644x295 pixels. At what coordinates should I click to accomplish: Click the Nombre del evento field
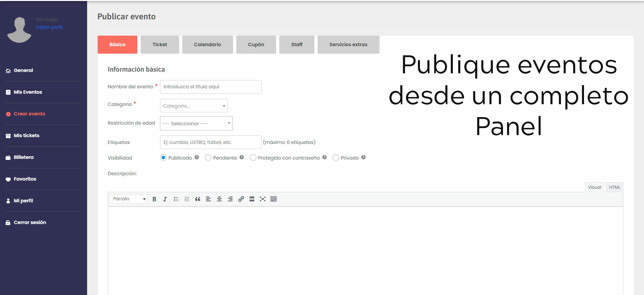tap(210, 87)
